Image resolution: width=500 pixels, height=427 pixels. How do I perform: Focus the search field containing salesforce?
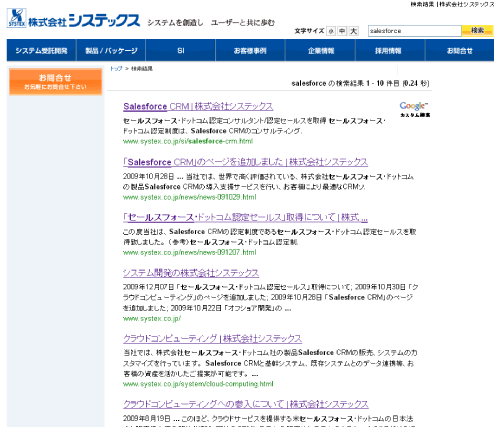(415, 31)
